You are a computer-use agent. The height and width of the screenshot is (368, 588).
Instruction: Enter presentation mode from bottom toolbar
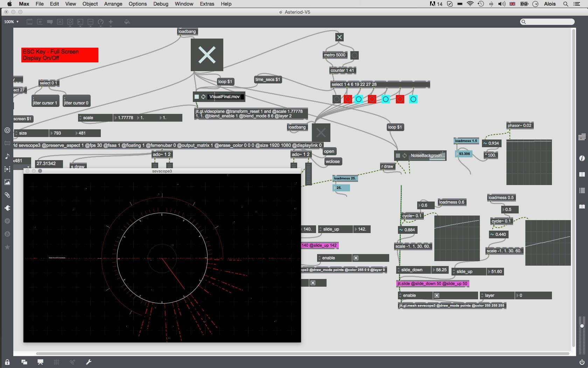40,362
